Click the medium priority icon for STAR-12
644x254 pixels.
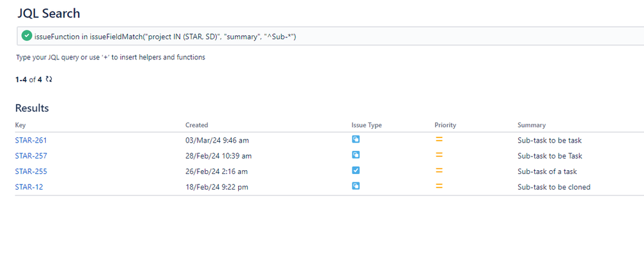coord(439,186)
